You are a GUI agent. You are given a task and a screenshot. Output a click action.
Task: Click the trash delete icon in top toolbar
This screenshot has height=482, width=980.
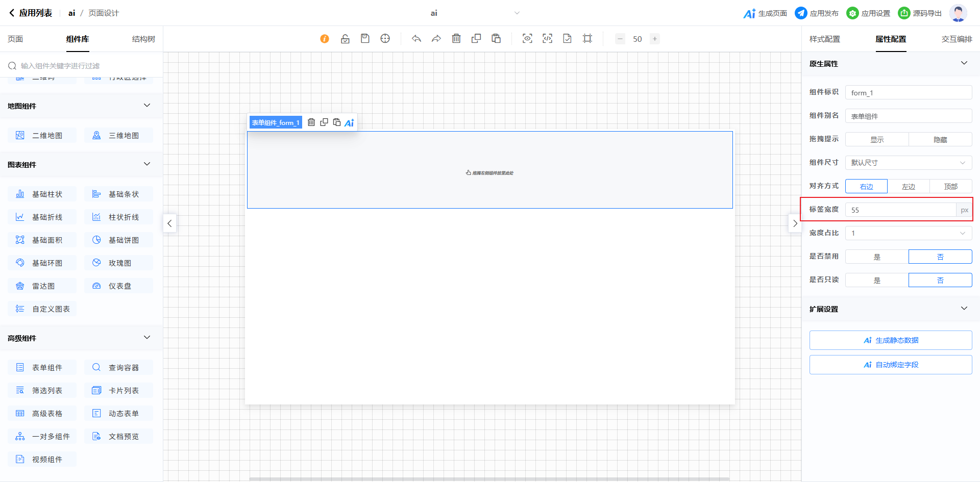pos(456,39)
